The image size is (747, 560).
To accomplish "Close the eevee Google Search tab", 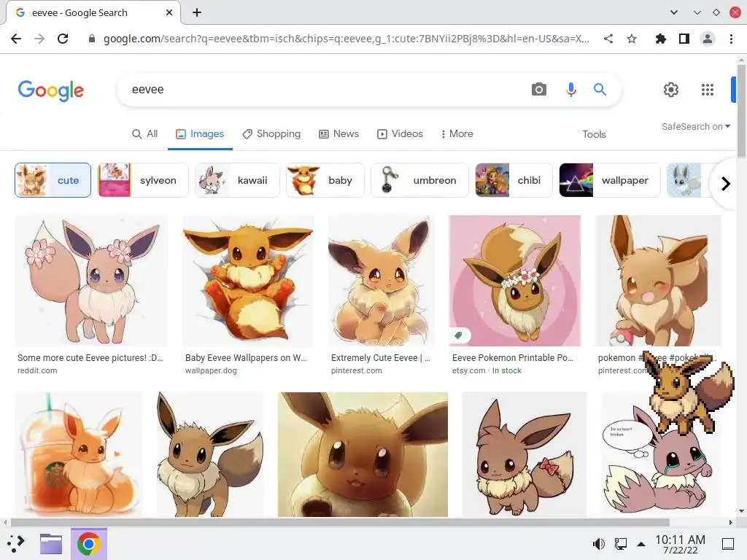I will click(169, 12).
